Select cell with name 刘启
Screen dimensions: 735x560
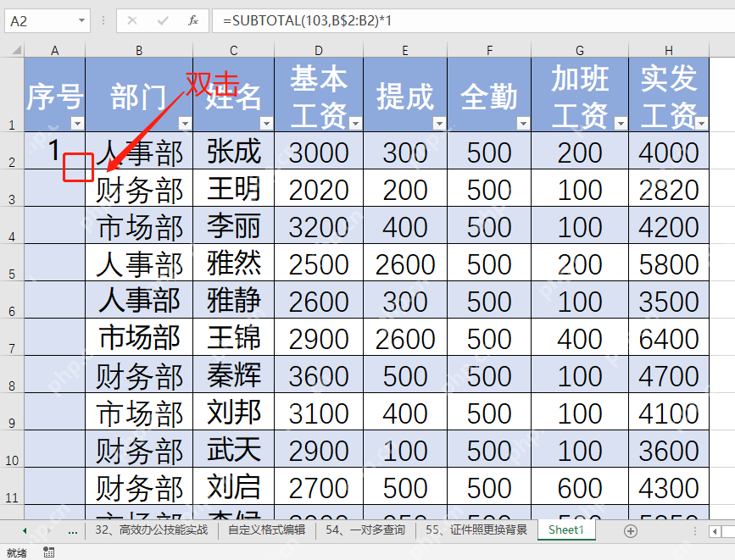(x=233, y=486)
